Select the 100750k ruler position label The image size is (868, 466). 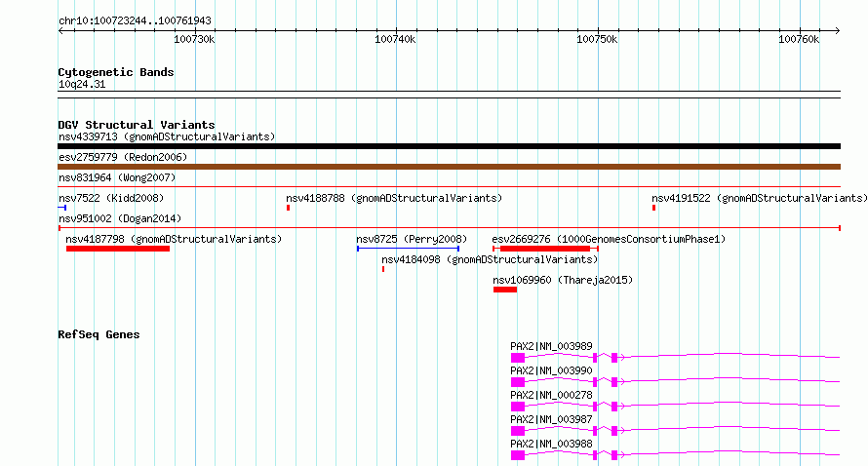point(597,40)
